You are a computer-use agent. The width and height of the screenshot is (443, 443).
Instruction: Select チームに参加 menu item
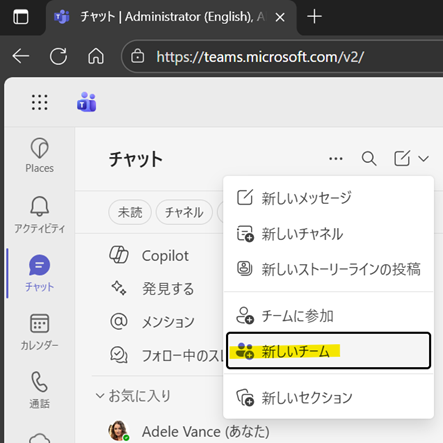pos(328,315)
